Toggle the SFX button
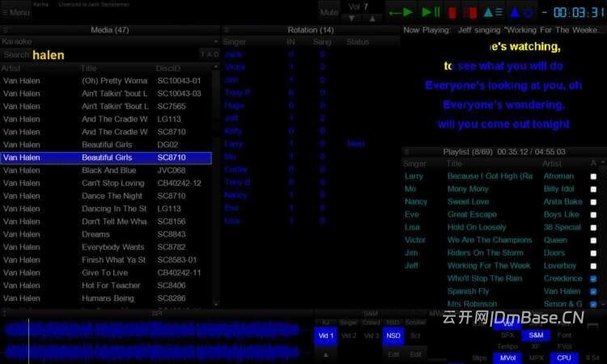 tap(507, 335)
